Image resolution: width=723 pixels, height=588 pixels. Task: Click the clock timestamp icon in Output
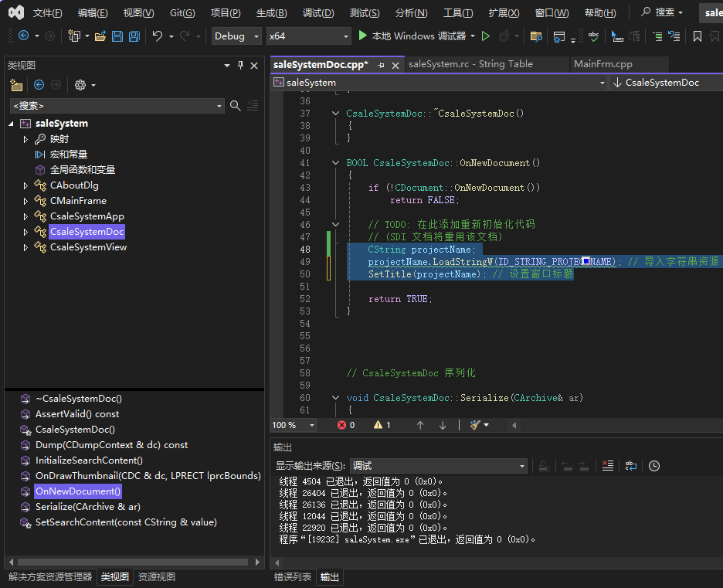pyautogui.click(x=654, y=466)
